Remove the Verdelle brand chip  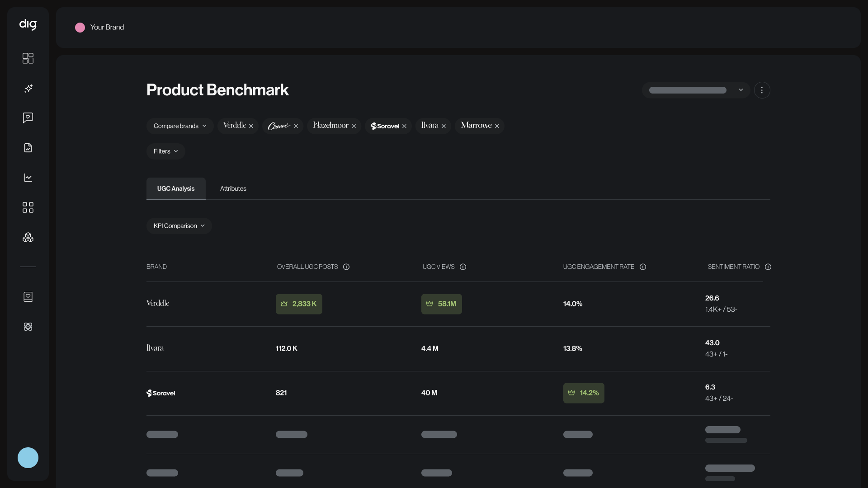pos(251,126)
